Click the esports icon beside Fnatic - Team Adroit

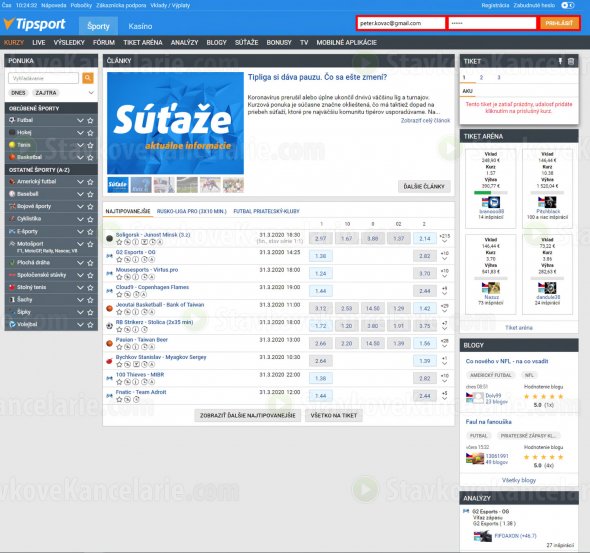pos(109,396)
